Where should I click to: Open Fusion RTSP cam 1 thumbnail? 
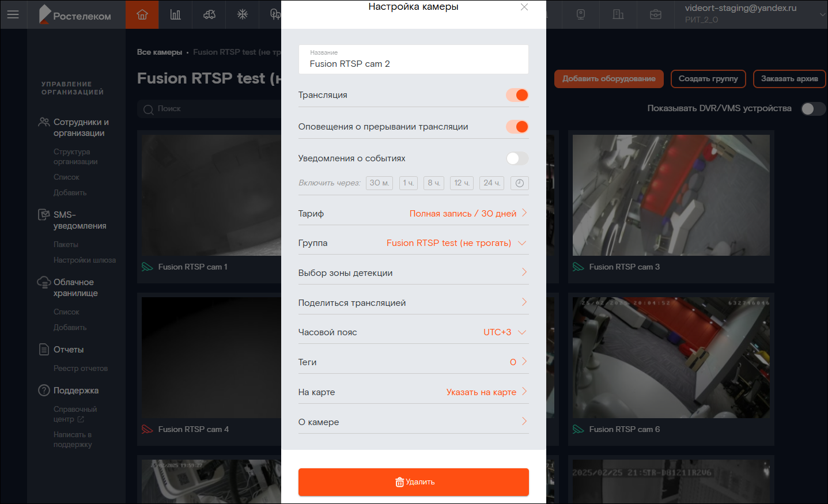coord(211,195)
